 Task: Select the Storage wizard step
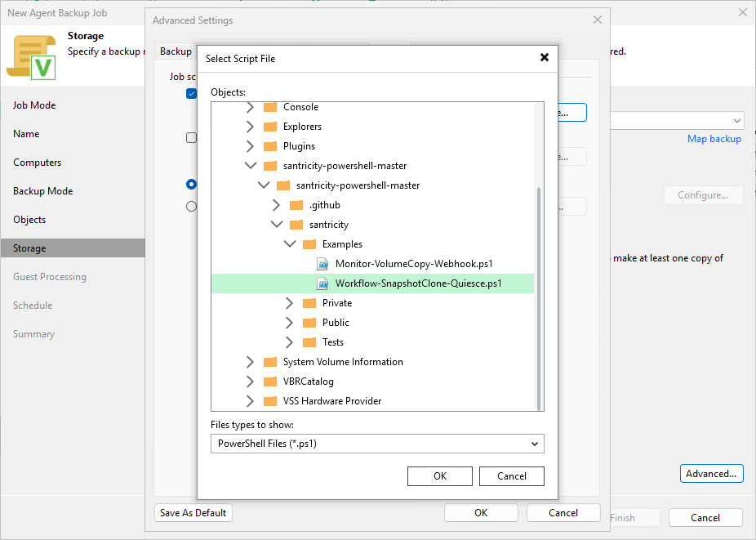tap(73, 248)
